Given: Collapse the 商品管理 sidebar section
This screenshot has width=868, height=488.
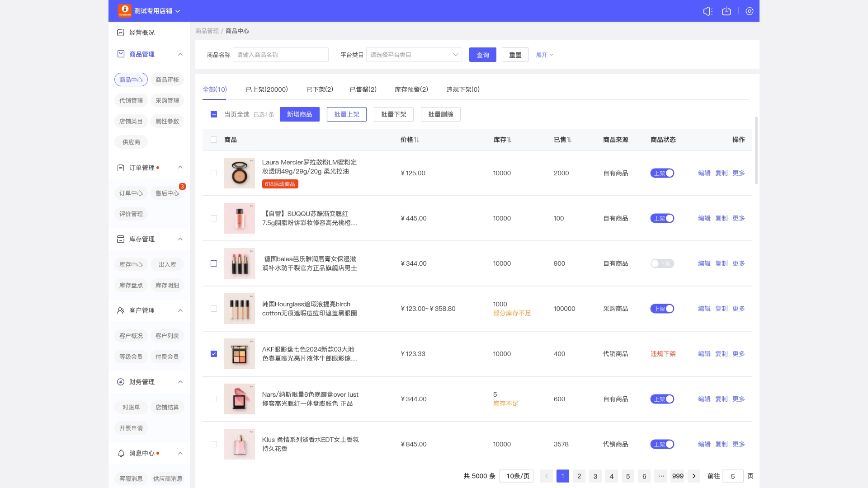Looking at the screenshot, I should pyautogui.click(x=180, y=54).
